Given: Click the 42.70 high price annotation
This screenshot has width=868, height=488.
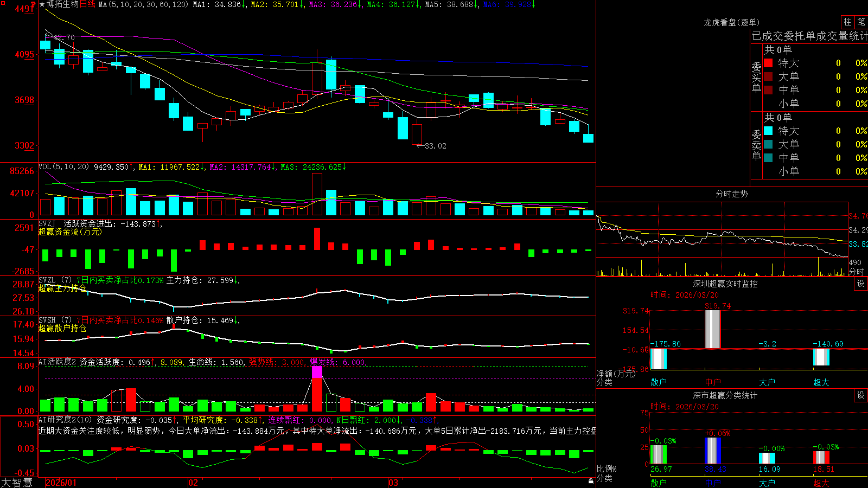Looking at the screenshot, I should point(64,37).
